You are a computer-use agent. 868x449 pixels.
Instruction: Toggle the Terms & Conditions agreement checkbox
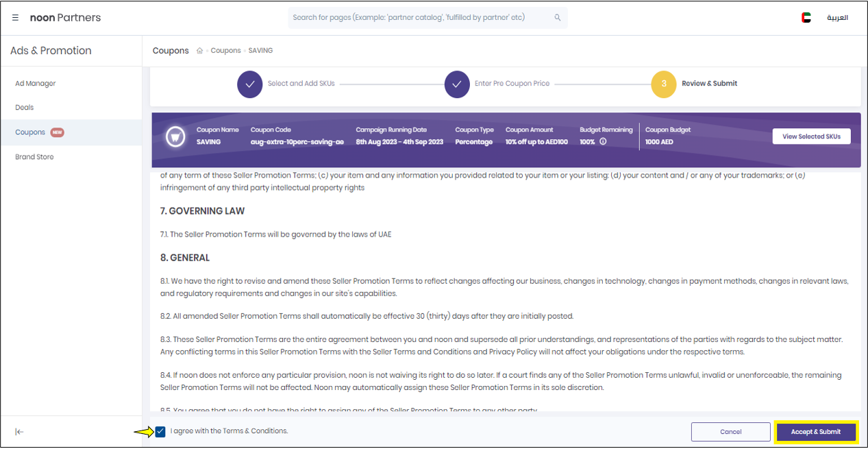[x=160, y=431]
